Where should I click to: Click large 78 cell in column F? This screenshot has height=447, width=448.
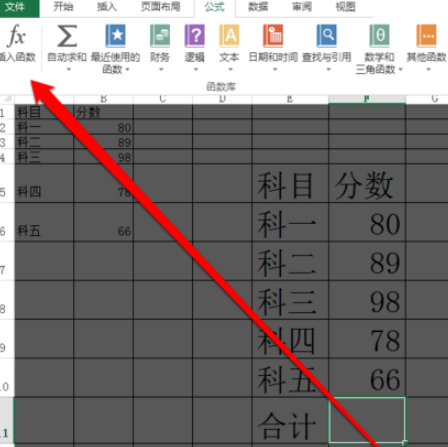pos(367,339)
